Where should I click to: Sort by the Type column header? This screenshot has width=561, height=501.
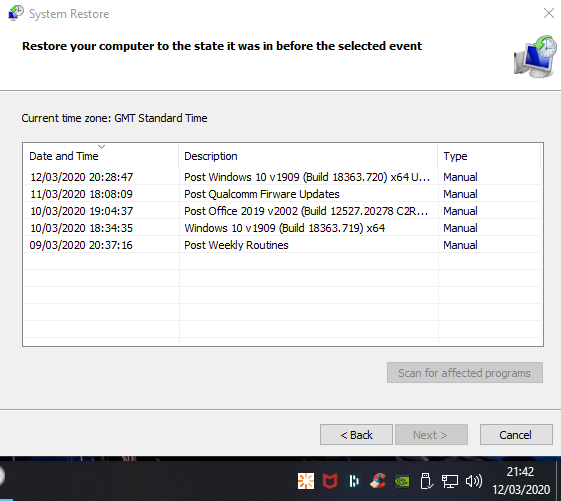pyautogui.click(x=489, y=156)
